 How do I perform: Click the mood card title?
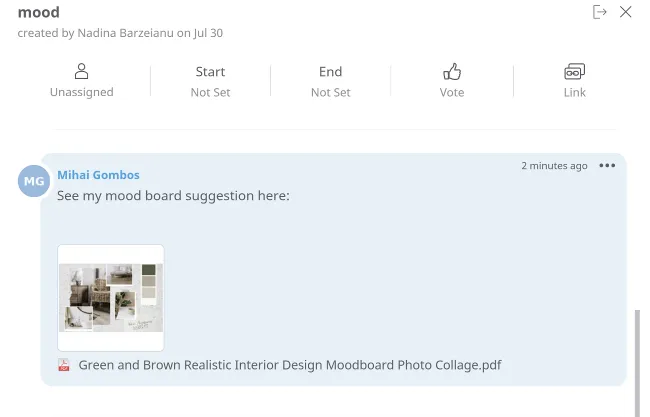[x=39, y=12]
